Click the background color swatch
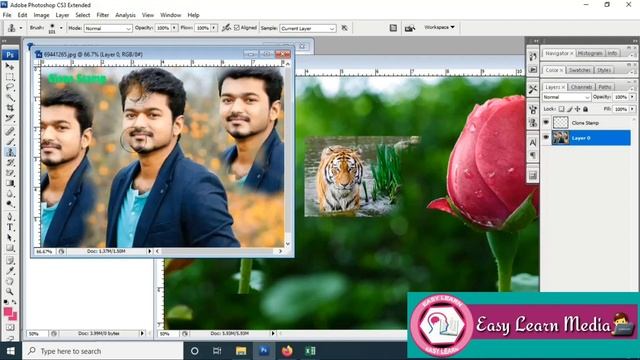This screenshot has width=640, height=360. coord(13,316)
